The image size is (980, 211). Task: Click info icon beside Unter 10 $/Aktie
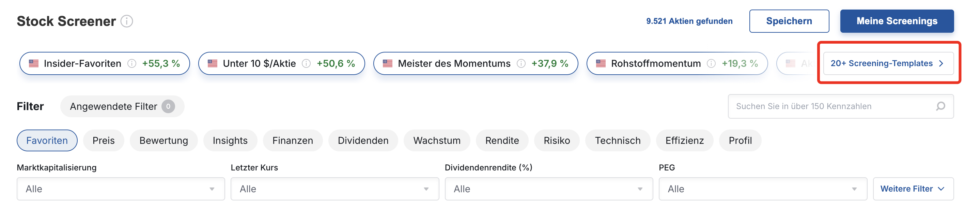pos(306,64)
